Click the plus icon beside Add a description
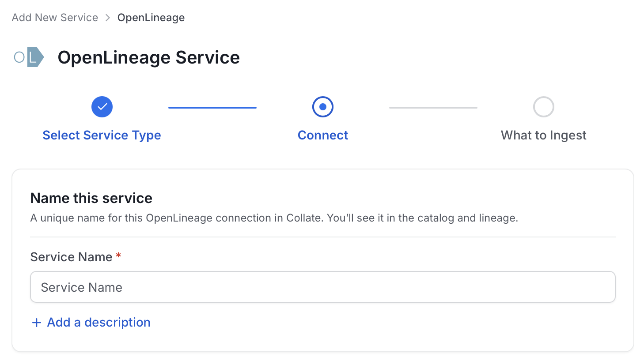 [37, 323]
